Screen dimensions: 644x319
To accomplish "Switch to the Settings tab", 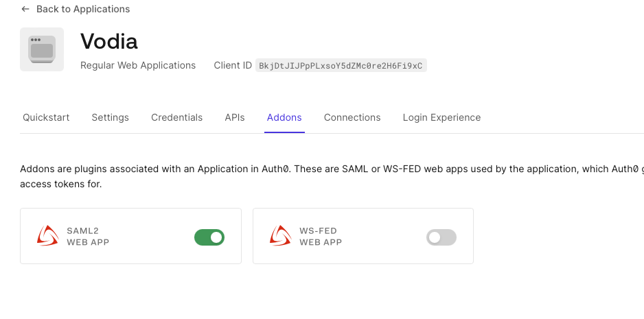I will pyautogui.click(x=110, y=117).
